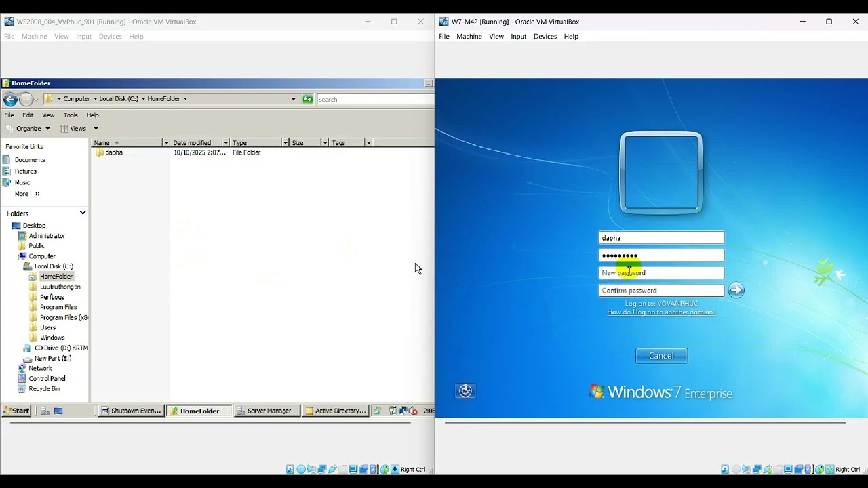The height and width of the screenshot is (488, 868).
Task: Click Show Desktop quick launch icon
Action: [x=58, y=411]
